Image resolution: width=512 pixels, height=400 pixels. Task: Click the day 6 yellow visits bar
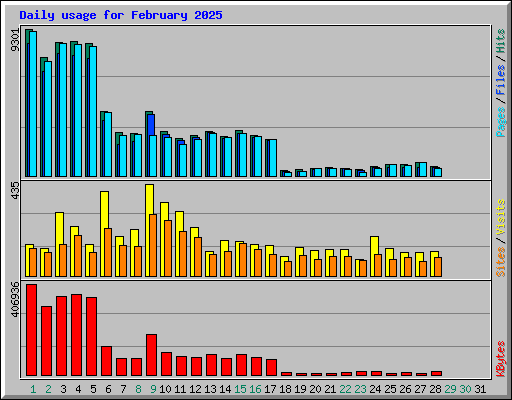tap(104, 210)
